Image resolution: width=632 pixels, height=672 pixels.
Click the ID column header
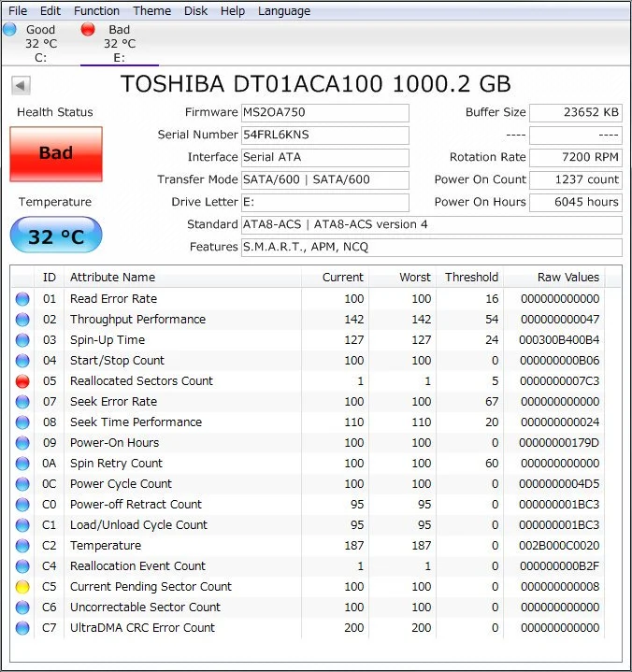coord(50,278)
